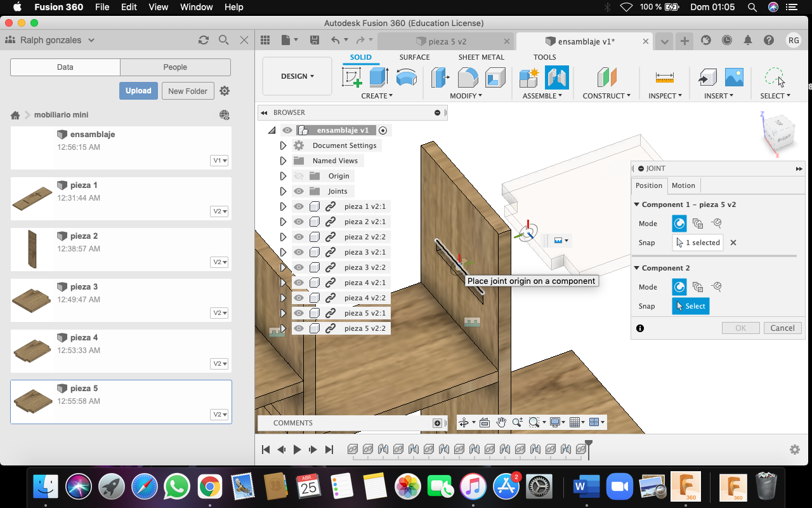Toggle visibility of pieza 3 v2:2

(299, 267)
